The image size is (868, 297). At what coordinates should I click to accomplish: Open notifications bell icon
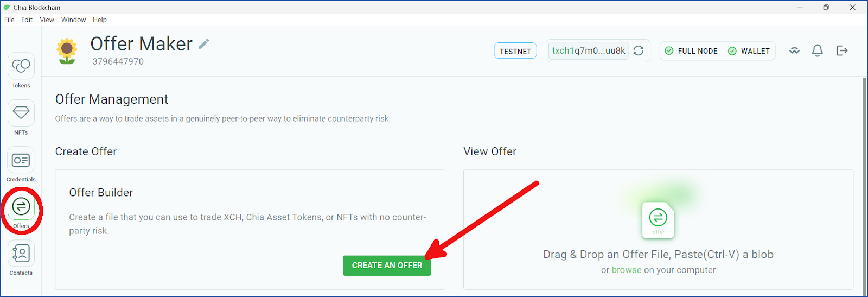[818, 50]
